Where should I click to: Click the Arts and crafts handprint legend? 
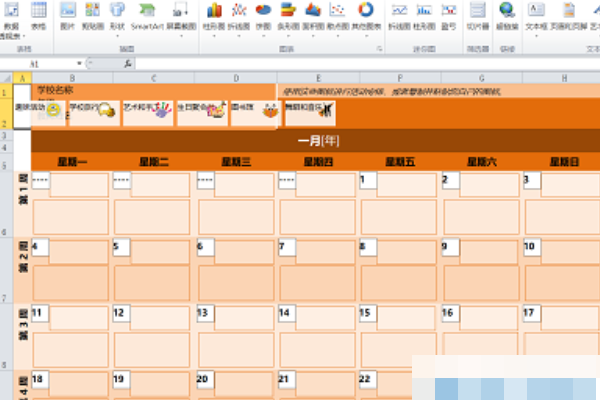[162, 110]
